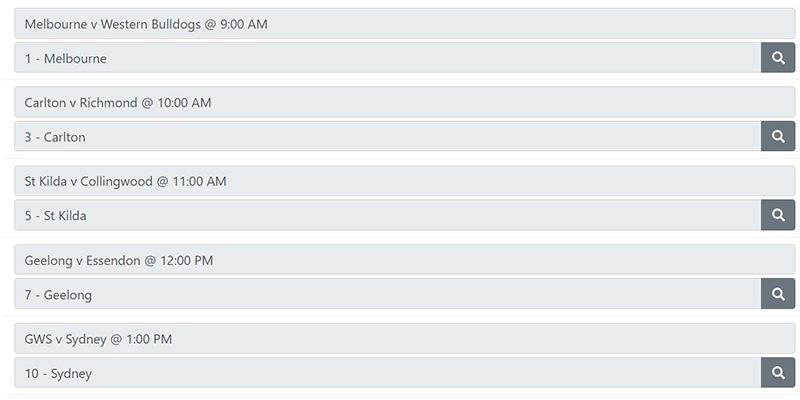The width and height of the screenshot is (800, 400).
Task: Click the 7 - Geelong selection field
Action: pyautogui.click(x=388, y=294)
